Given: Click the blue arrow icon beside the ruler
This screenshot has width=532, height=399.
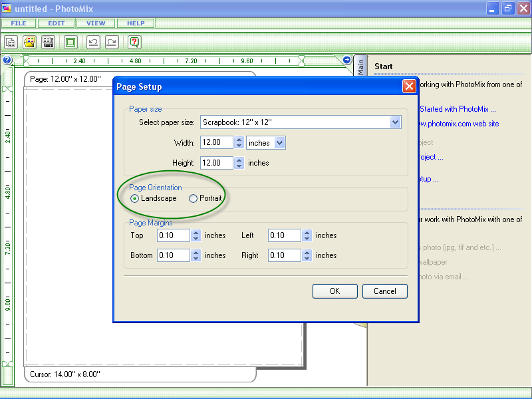Looking at the screenshot, I should click(x=346, y=60).
